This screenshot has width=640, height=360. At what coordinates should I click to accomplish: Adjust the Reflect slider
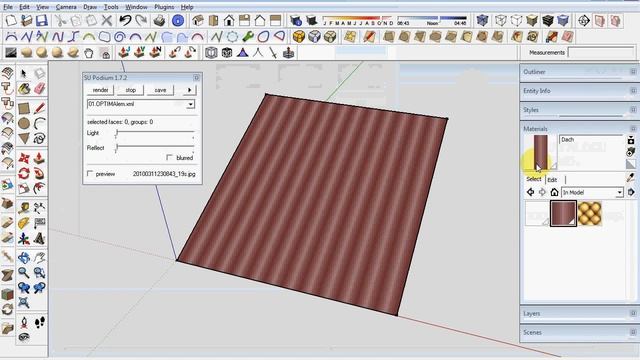click(155, 148)
